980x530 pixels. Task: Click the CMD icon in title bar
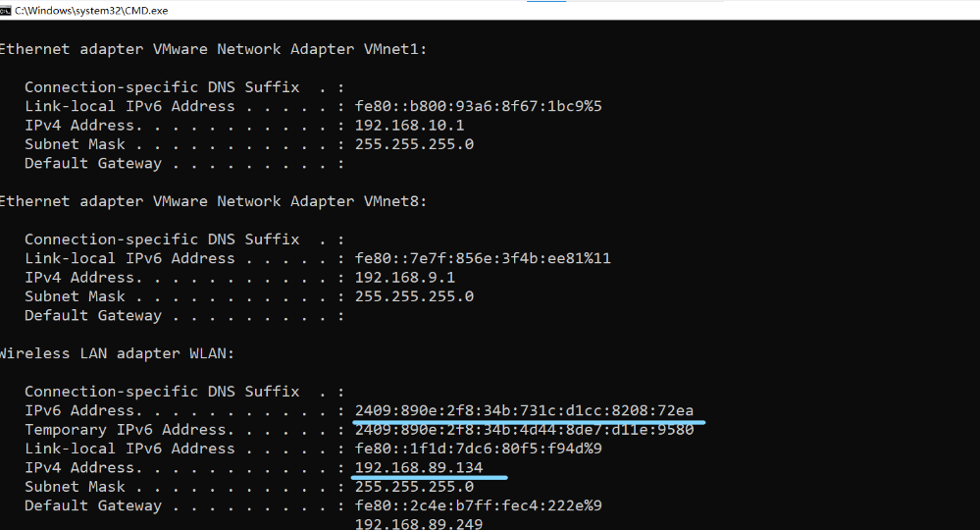pyautogui.click(x=5, y=11)
